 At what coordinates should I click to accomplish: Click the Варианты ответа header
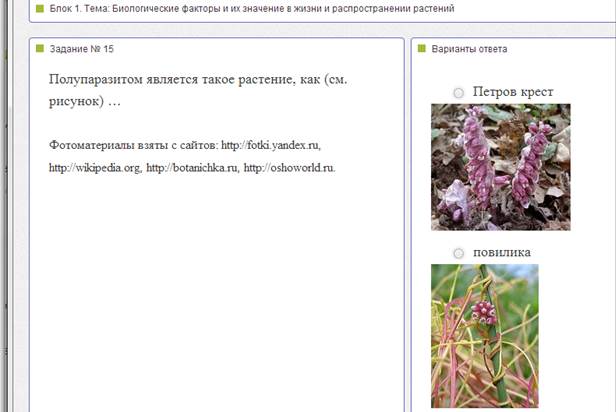tap(469, 49)
